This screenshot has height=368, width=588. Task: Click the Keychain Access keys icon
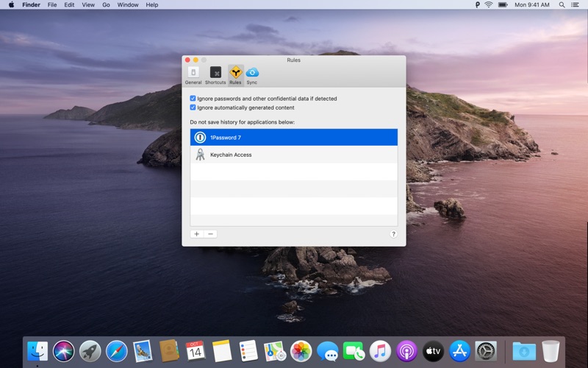pos(200,155)
